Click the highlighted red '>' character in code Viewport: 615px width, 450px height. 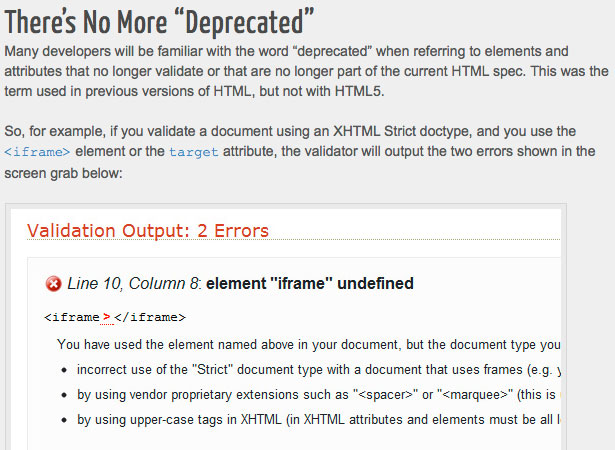[x=107, y=317]
